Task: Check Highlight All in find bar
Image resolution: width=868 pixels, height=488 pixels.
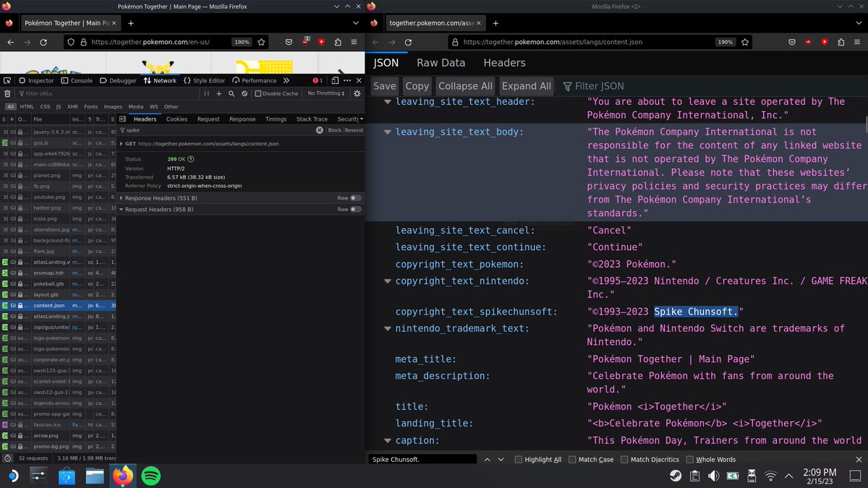Action: click(x=519, y=460)
